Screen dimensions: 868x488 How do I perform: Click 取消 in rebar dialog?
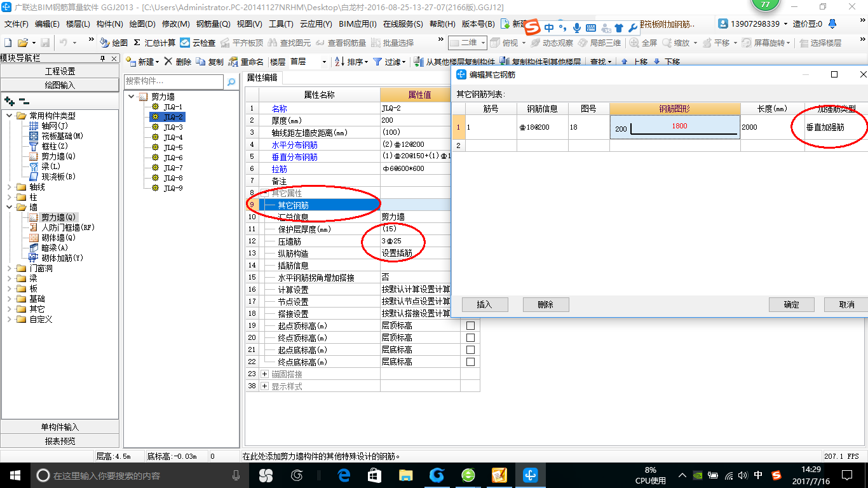click(846, 304)
